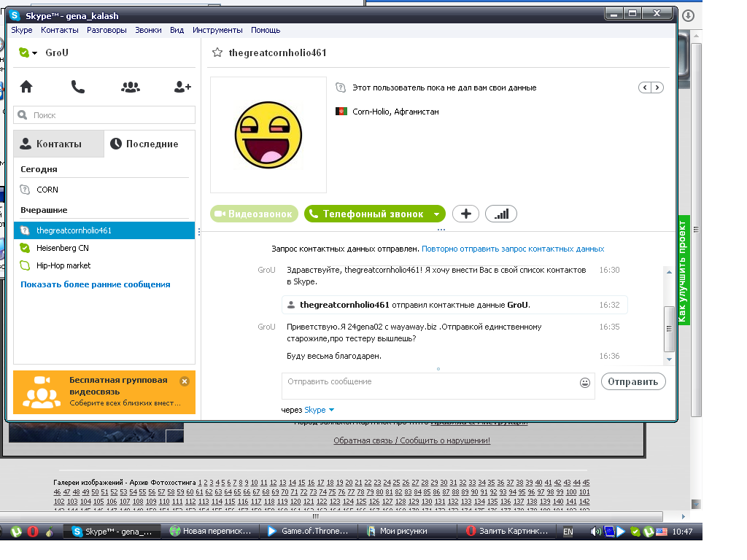Screen dimensions: 747x560
Task: Click the Видеозвонок button
Action: point(254,214)
